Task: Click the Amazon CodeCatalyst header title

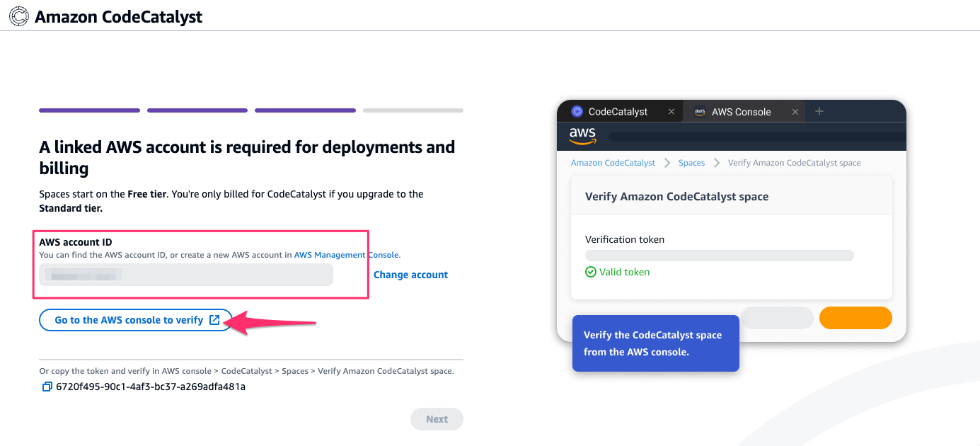Action: 119,17
